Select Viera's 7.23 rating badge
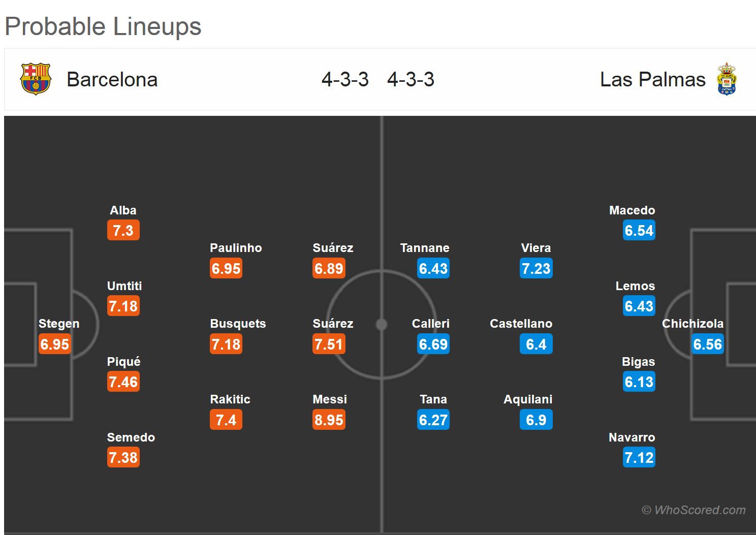This screenshot has width=756, height=535. pyautogui.click(x=536, y=269)
